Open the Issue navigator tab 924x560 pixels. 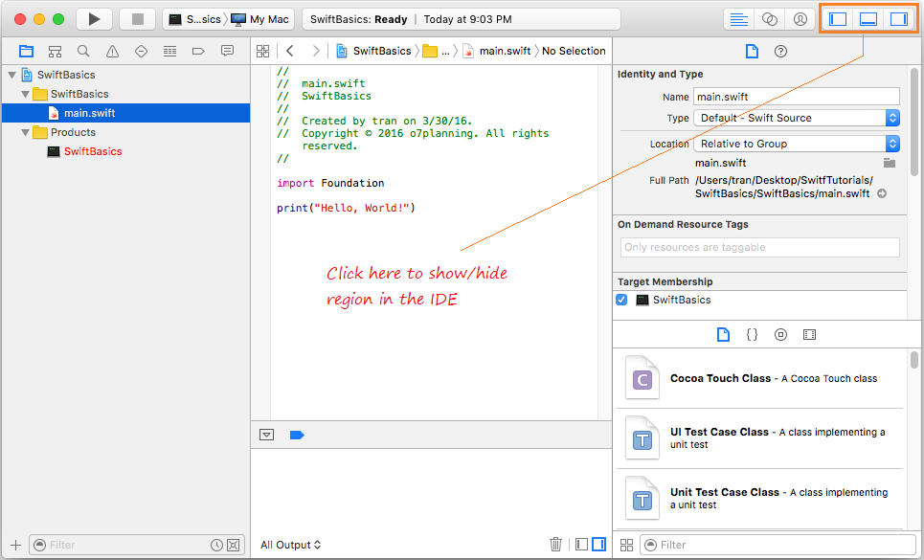[x=112, y=52]
